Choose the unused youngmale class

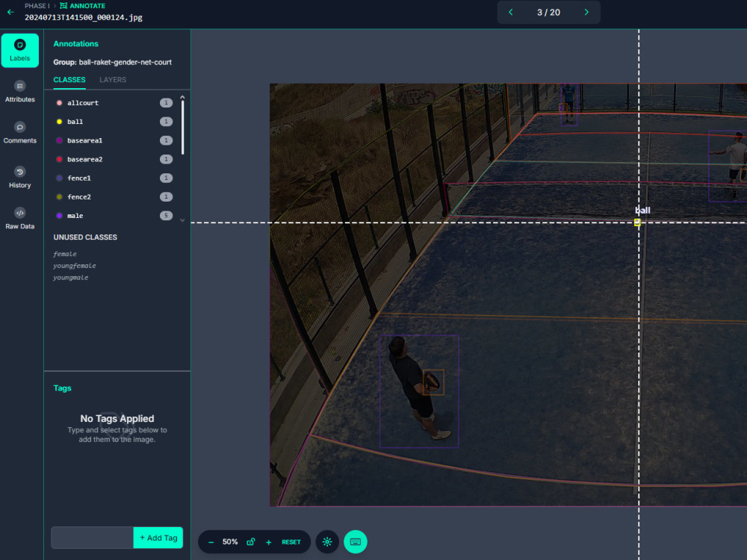(70, 278)
